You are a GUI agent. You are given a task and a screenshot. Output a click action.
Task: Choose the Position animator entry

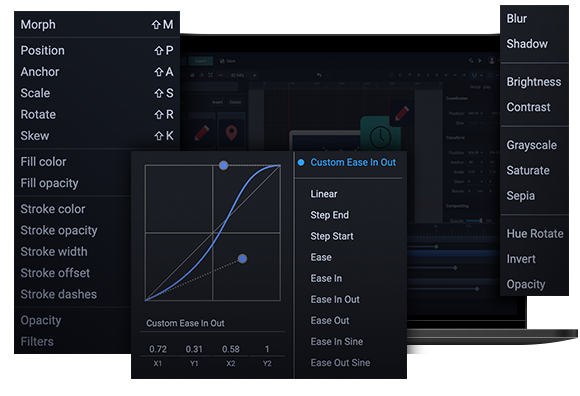(97, 50)
